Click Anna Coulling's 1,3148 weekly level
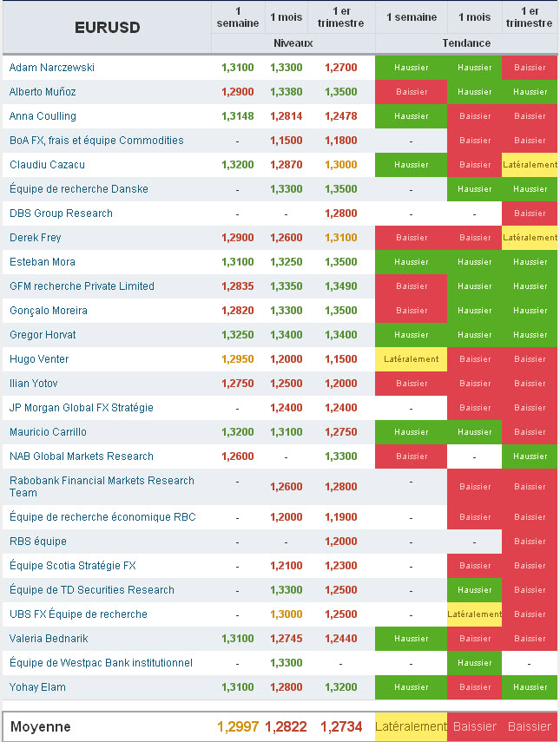Viewport: 560px width, 742px height. coord(238,116)
